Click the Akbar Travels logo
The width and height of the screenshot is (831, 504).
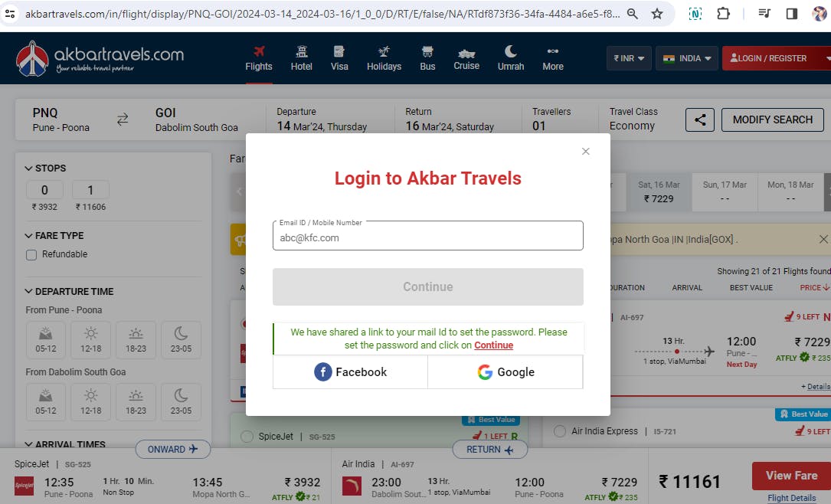pos(100,58)
